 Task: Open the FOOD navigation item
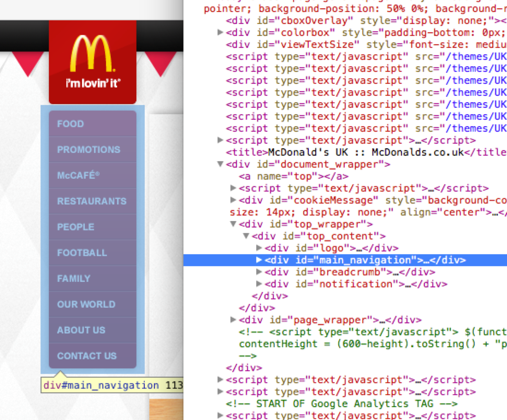(x=93, y=124)
